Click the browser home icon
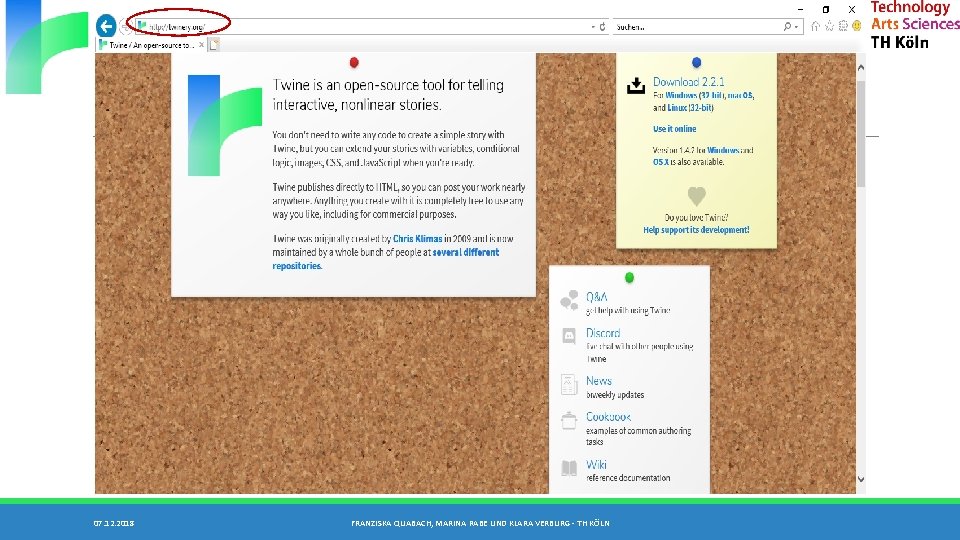Screen dimensions: 960x540 816,26
